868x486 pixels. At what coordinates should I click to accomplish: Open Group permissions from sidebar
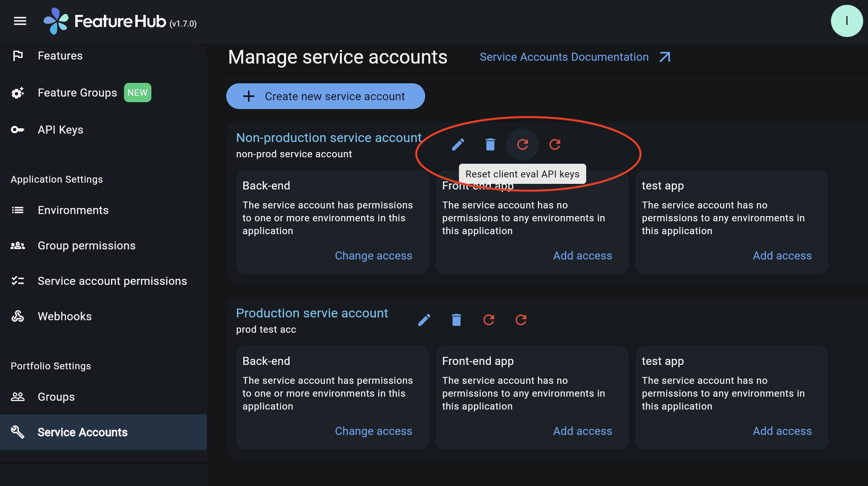[x=87, y=245]
